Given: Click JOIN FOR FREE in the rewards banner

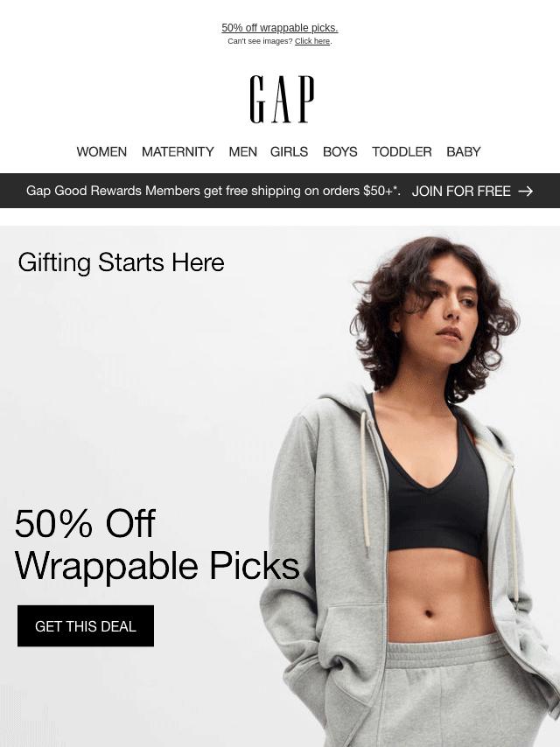Looking at the screenshot, I should coord(461,191).
